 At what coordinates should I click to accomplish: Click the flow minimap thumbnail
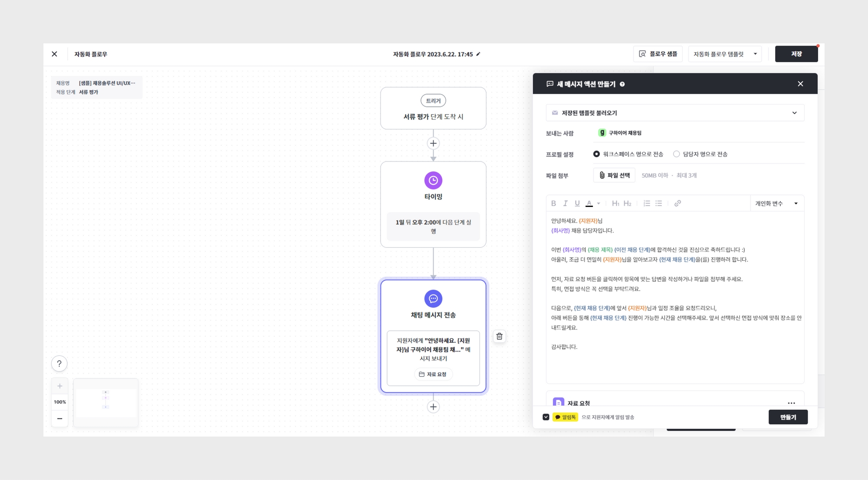[105, 402]
